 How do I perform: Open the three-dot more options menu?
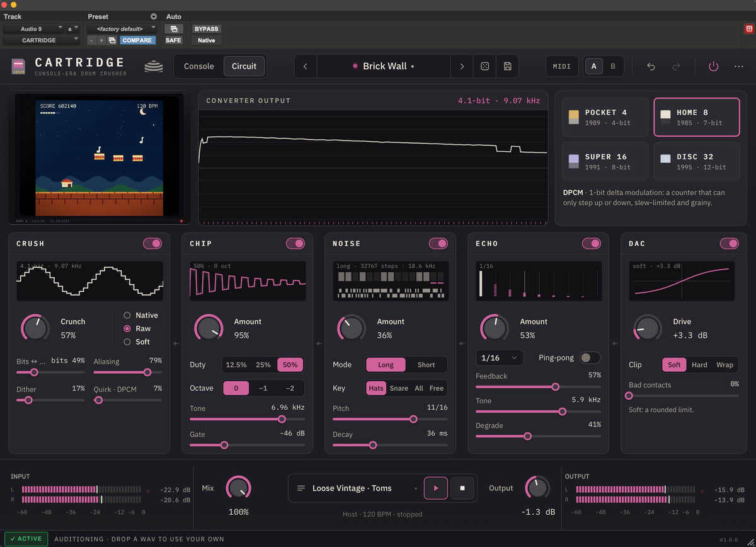click(738, 66)
